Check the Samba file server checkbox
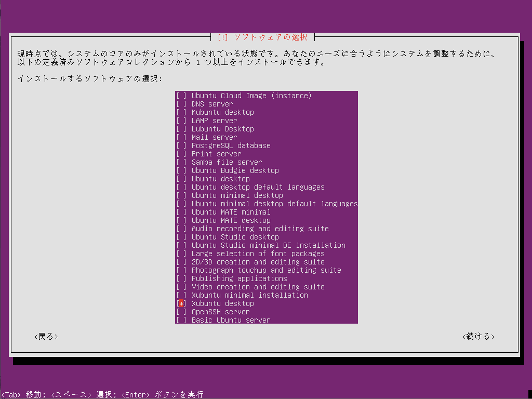 tap(181, 162)
